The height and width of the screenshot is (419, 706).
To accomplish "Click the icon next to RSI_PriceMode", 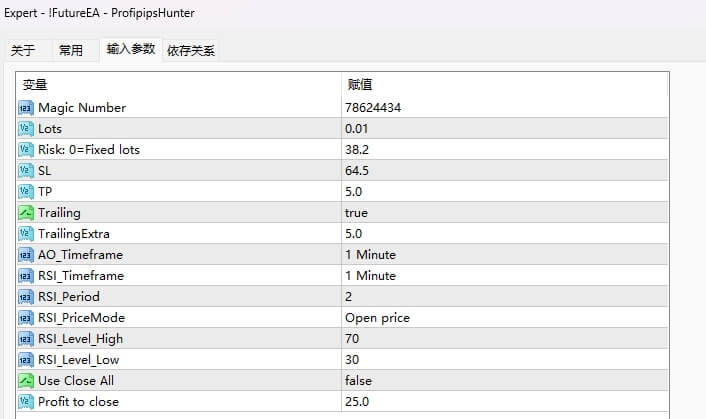I will [26, 318].
